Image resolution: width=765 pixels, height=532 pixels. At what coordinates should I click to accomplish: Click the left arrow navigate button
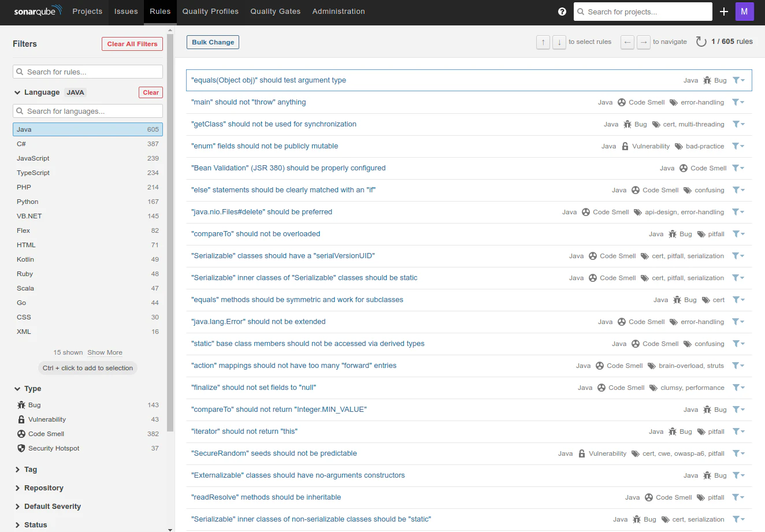627,42
